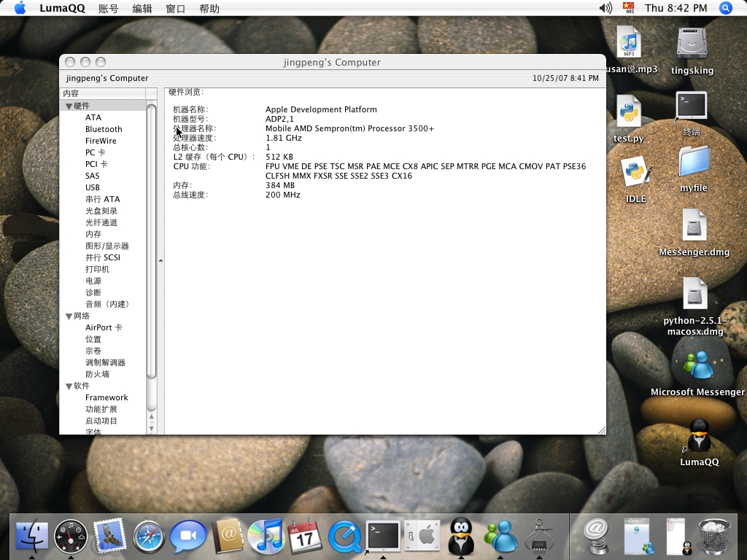Click the 内容 column header
The height and width of the screenshot is (560, 747).
(104, 93)
